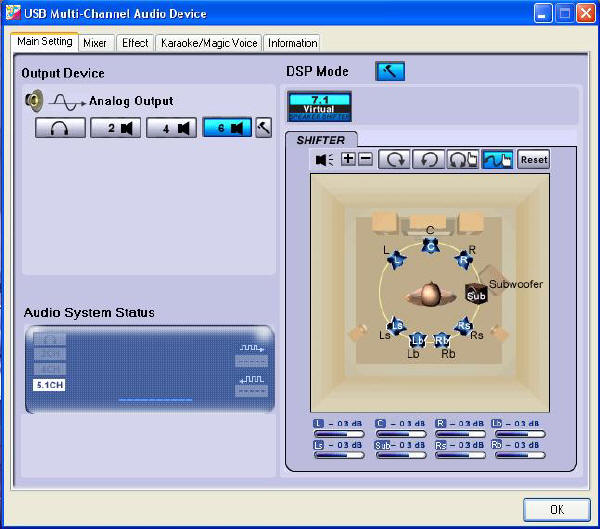Click L channel label badge
This screenshot has width=600, height=529.
(318, 423)
